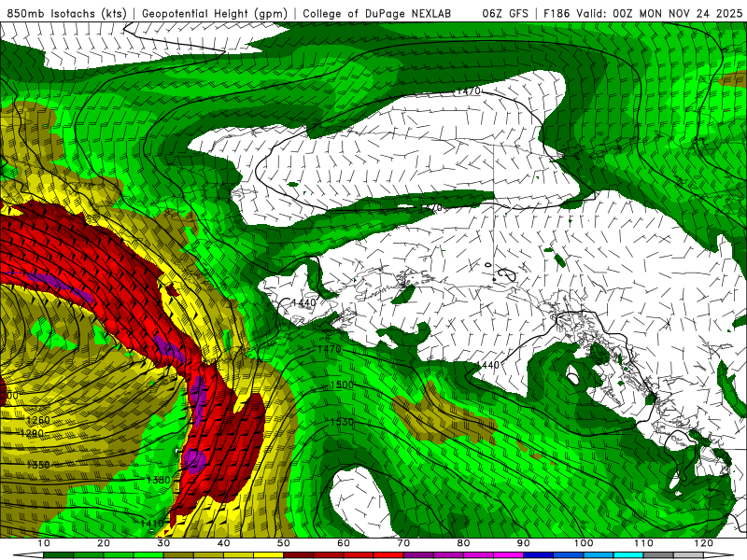Click the 1350 height contour label
Viewport: 747px width, 560px height.
38,465
